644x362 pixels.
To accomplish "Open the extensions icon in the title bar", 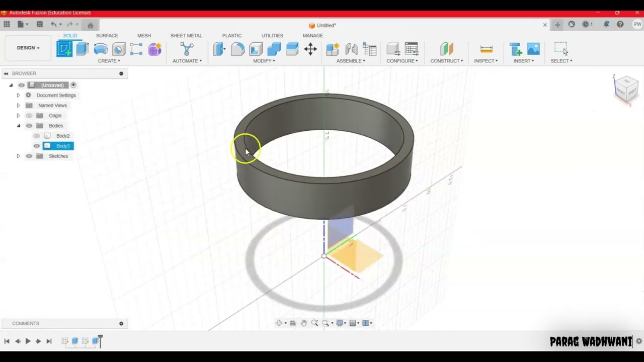I will (572, 24).
